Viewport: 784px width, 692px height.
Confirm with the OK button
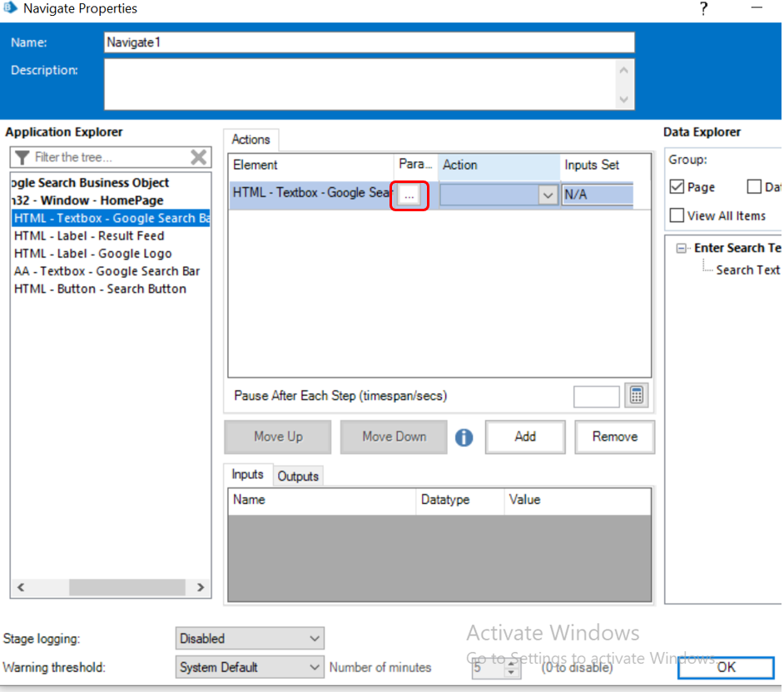point(726,668)
